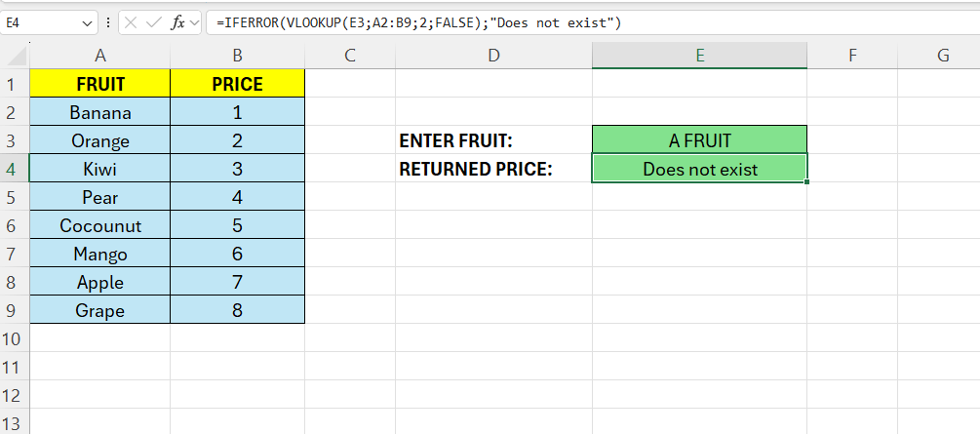Select the column E header
This screenshot has height=434, width=980.
(x=699, y=57)
